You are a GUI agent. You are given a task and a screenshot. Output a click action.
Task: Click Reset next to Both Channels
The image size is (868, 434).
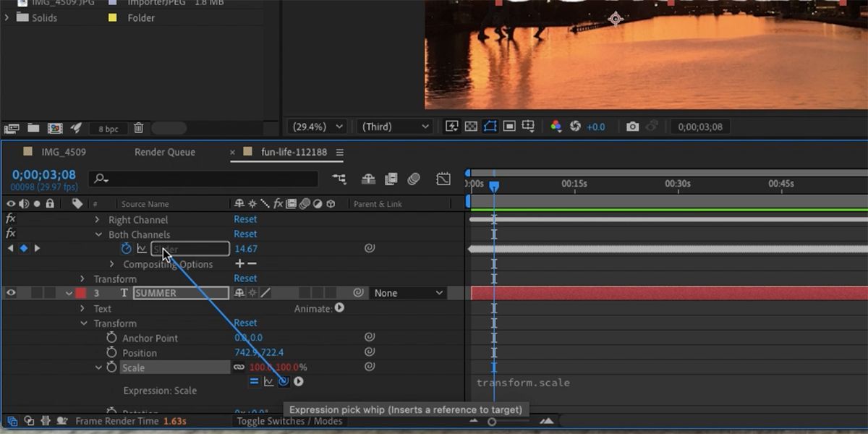[x=244, y=234]
